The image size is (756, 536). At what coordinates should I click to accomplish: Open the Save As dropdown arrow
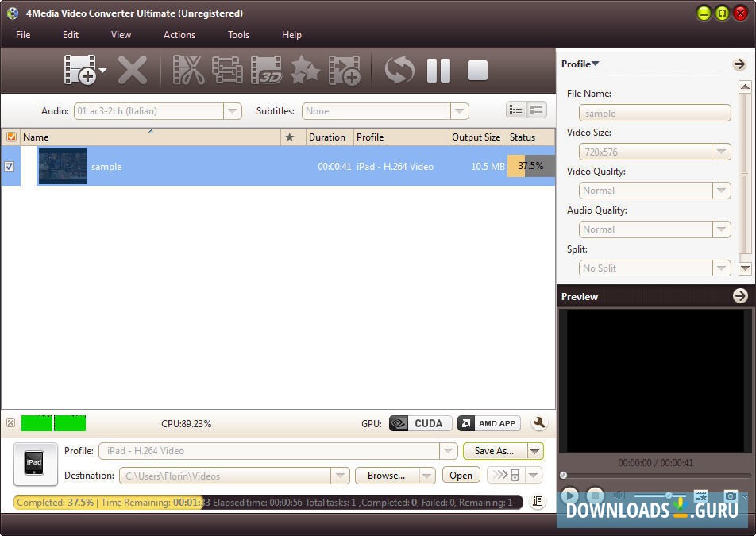tap(535, 451)
